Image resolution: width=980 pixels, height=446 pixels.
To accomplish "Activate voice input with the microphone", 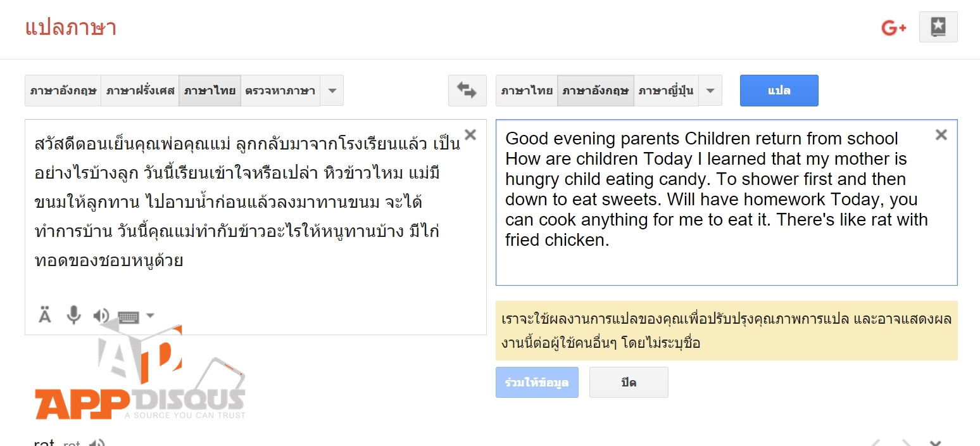I will click(x=73, y=315).
